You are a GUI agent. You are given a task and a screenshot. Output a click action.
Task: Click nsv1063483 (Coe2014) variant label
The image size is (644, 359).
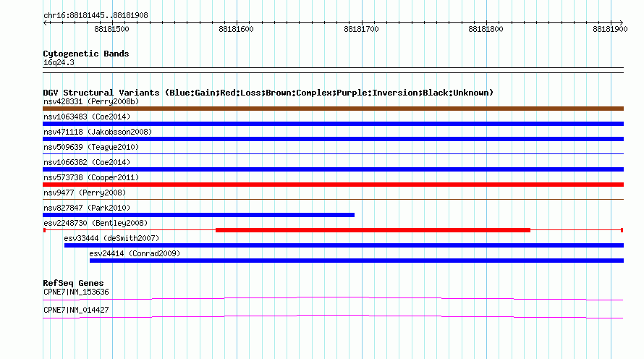click(87, 117)
